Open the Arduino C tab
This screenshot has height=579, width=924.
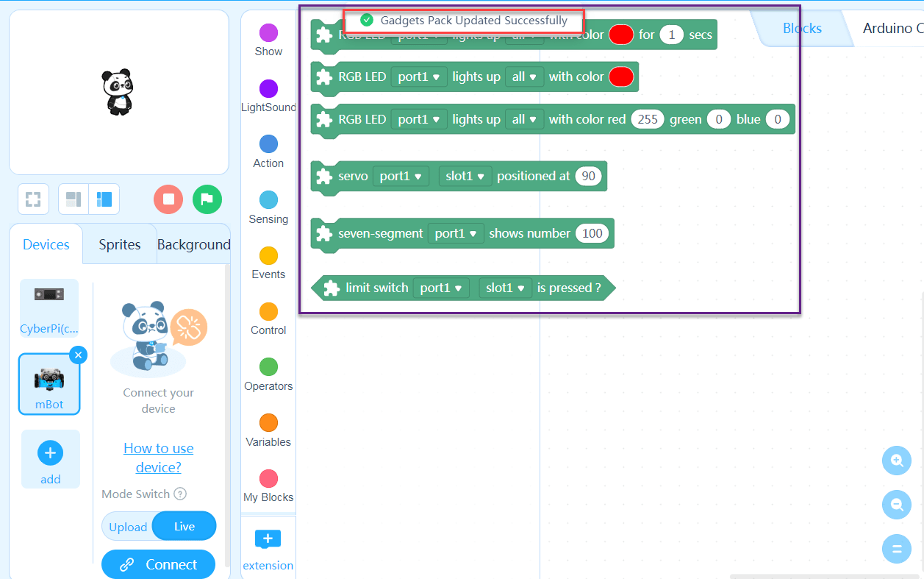point(892,28)
